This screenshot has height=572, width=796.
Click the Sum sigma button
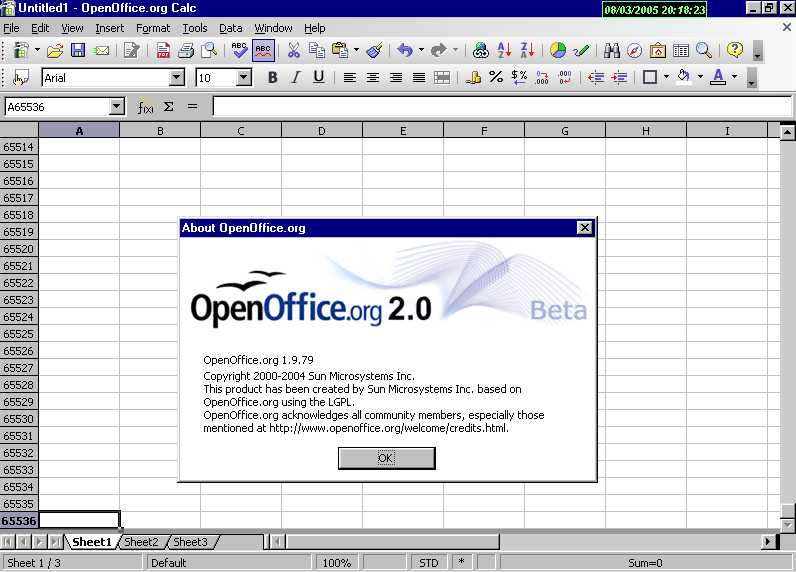tap(169, 107)
